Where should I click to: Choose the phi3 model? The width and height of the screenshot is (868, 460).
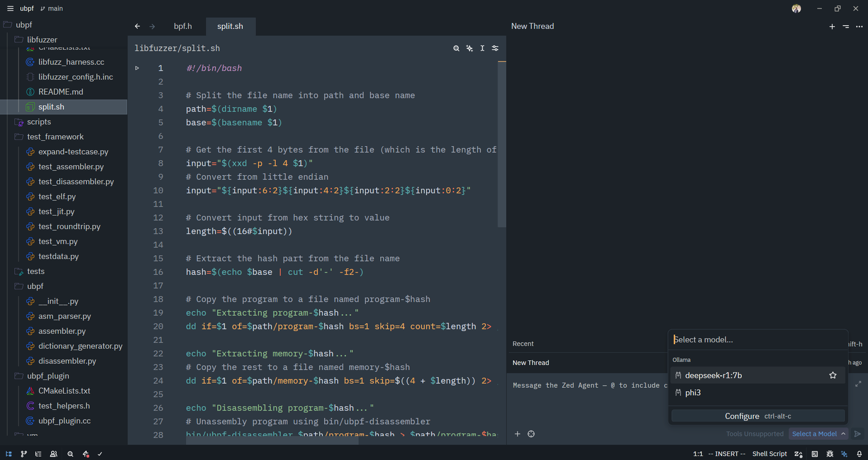tap(758, 393)
